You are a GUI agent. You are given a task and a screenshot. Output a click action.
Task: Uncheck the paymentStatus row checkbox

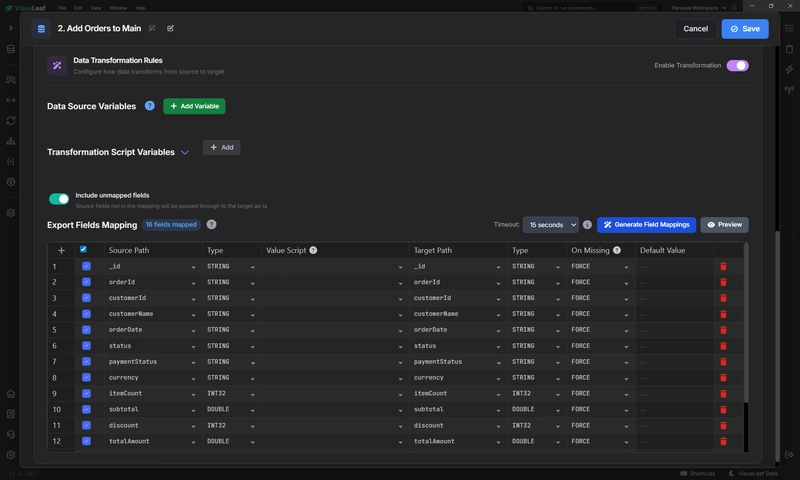(86, 362)
